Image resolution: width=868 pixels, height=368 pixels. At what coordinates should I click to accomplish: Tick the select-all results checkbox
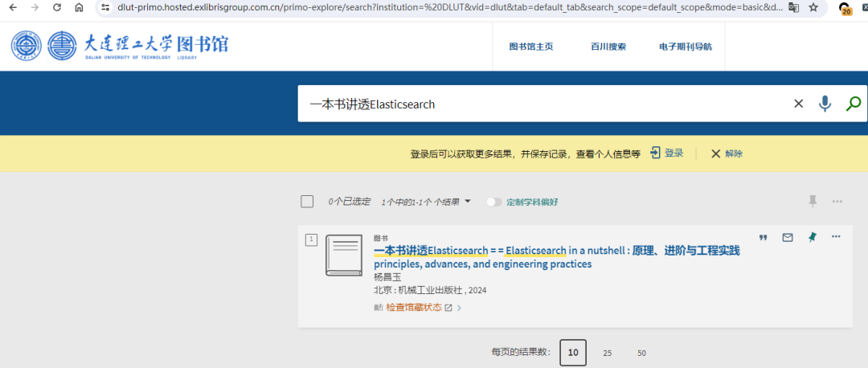coord(307,202)
